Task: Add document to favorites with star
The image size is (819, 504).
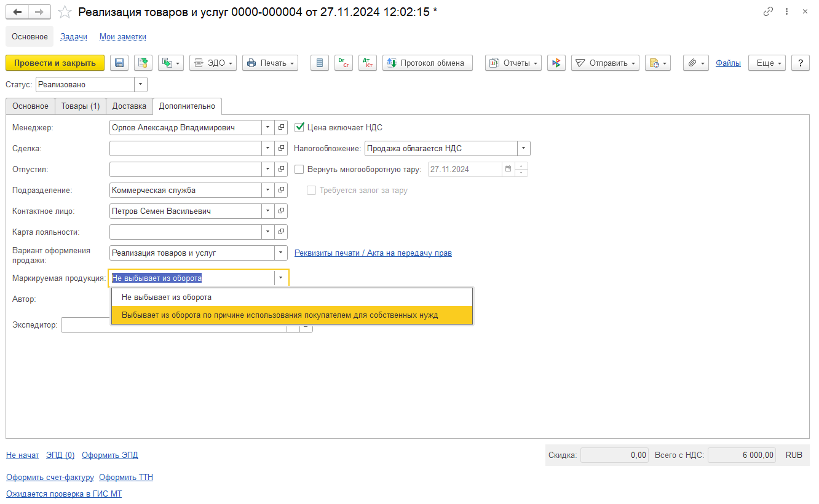Action: click(65, 12)
